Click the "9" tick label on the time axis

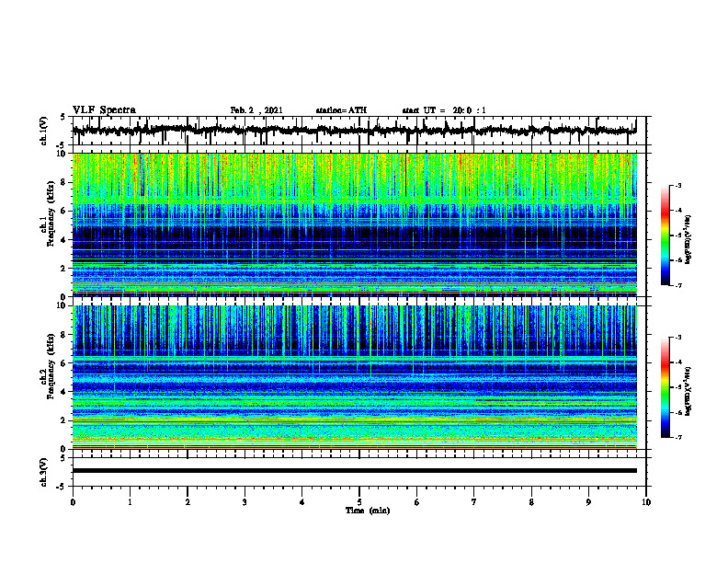click(x=588, y=502)
